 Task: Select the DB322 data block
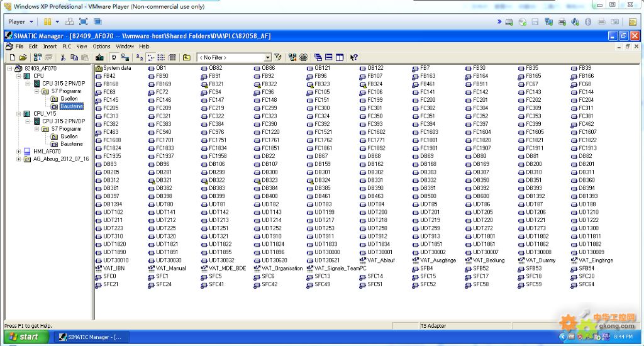pyautogui.click(x=213, y=181)
